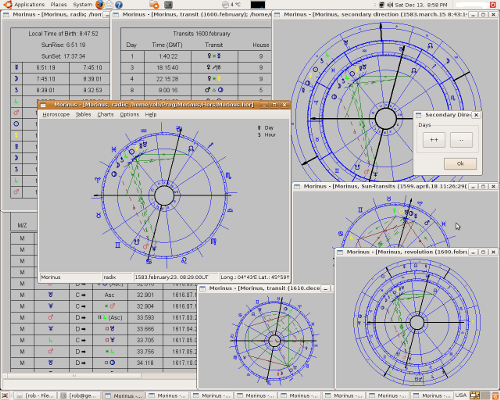The height and width of the screenshot is (400, 500).
Task: Open the Options menu
Action: [x=129, y=114]
